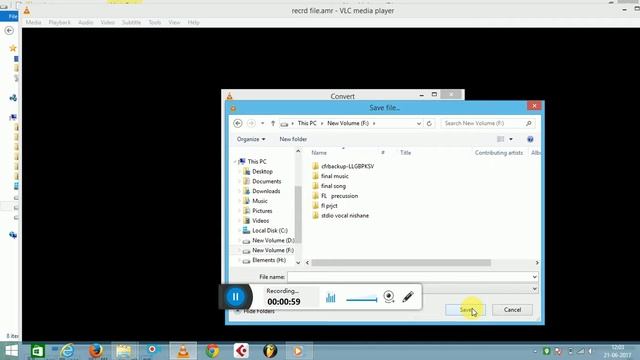
Task: Open the view options dropdown arrow
Action: point(511,139)
